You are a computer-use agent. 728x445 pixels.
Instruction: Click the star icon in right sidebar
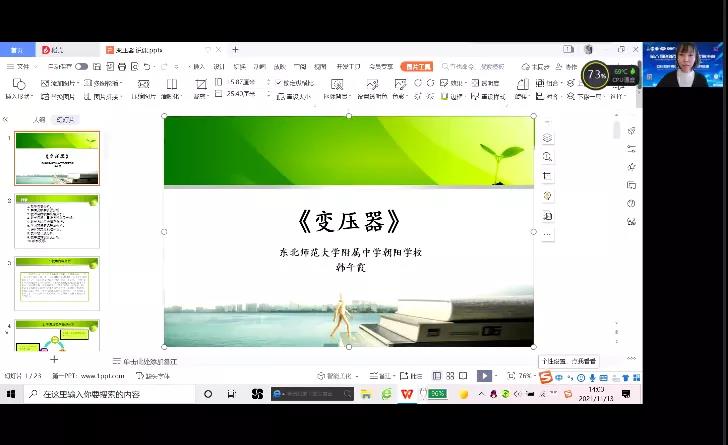[x=631, y=167]
